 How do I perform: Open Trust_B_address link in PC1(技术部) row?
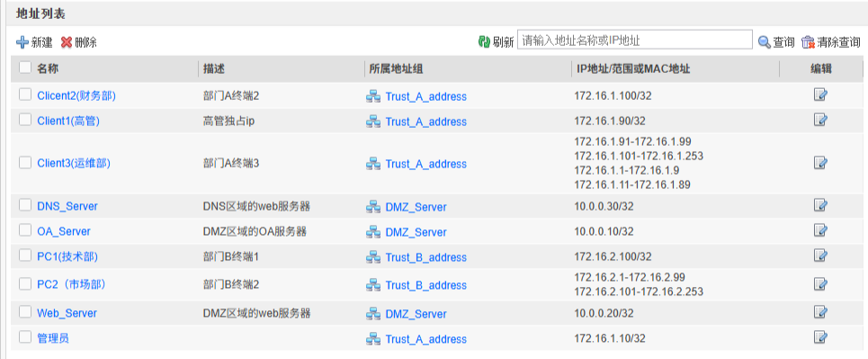[425, 257]
